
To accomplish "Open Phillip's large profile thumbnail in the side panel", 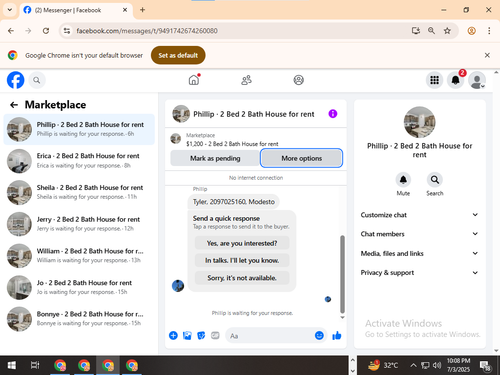I will (x=419, y=122).
